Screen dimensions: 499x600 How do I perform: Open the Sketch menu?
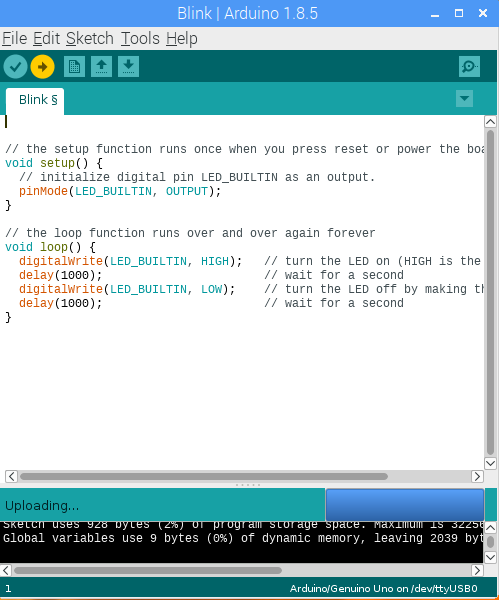(90, 39)
